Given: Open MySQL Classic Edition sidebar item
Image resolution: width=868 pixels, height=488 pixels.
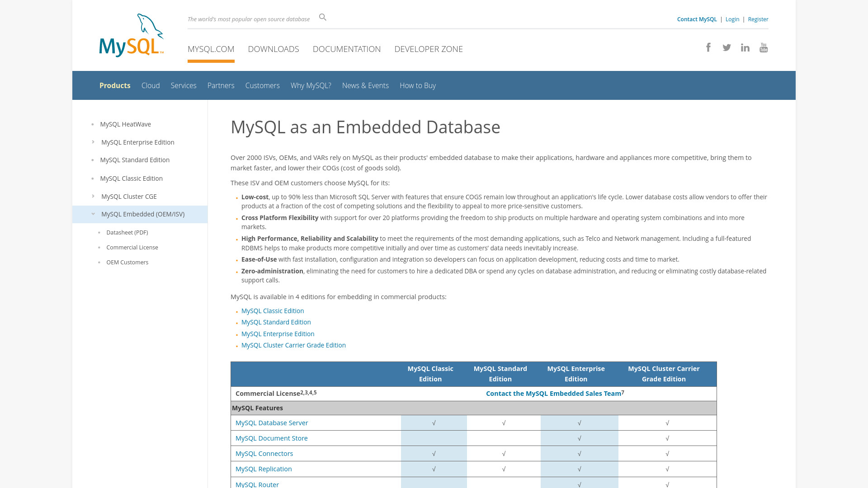Looking at the screenshot, I should (x=132, y=178).
